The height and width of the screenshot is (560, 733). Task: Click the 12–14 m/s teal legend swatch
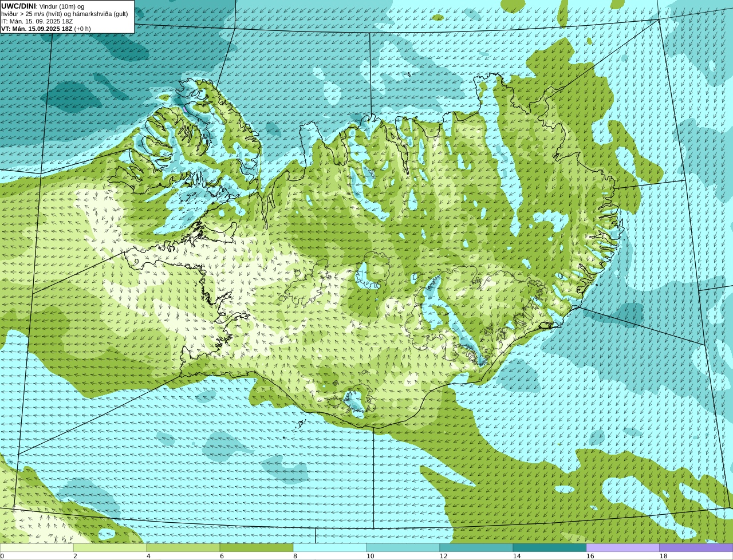[x=476, y=547]
